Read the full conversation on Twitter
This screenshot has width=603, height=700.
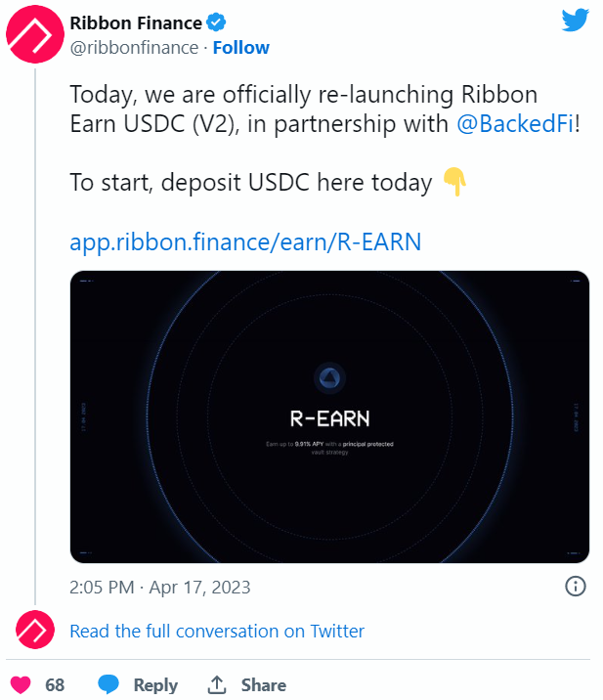tap(217, 632)
